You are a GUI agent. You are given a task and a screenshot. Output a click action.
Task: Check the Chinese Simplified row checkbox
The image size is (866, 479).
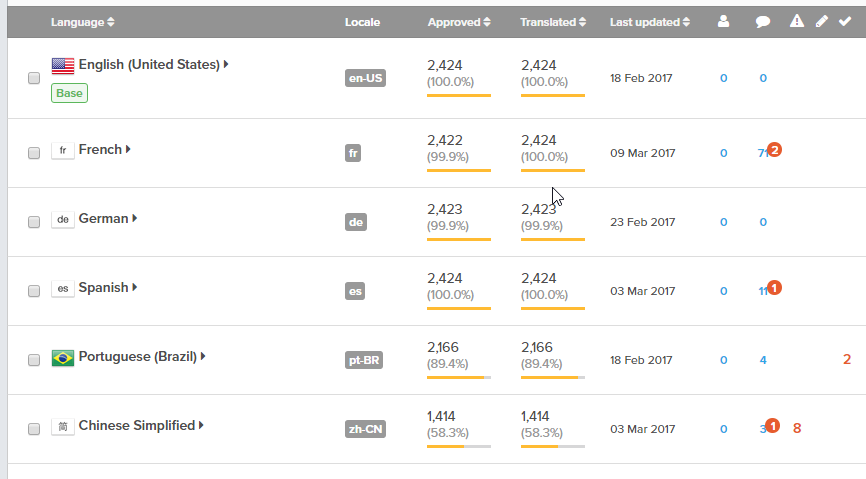coord(34,429)
